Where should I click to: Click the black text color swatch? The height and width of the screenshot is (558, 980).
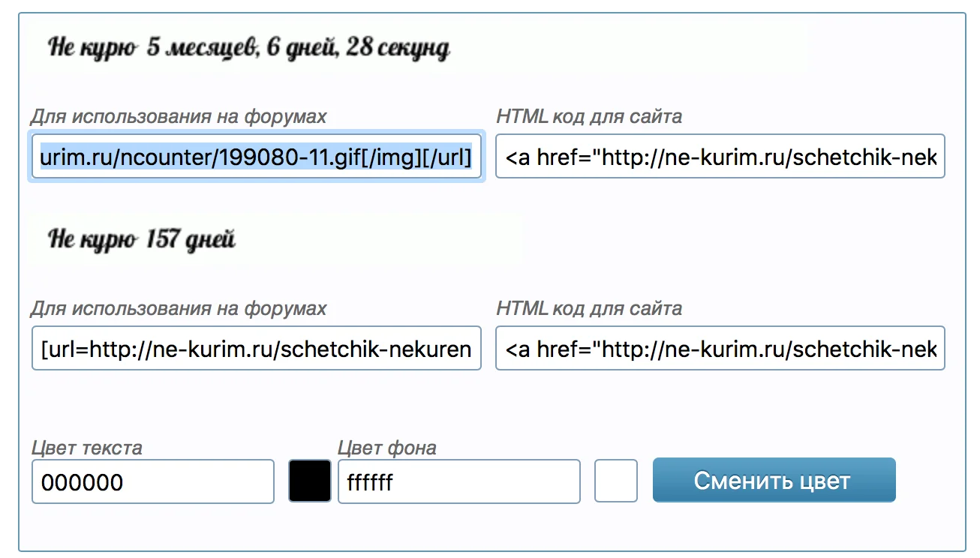tap(310, 481)
